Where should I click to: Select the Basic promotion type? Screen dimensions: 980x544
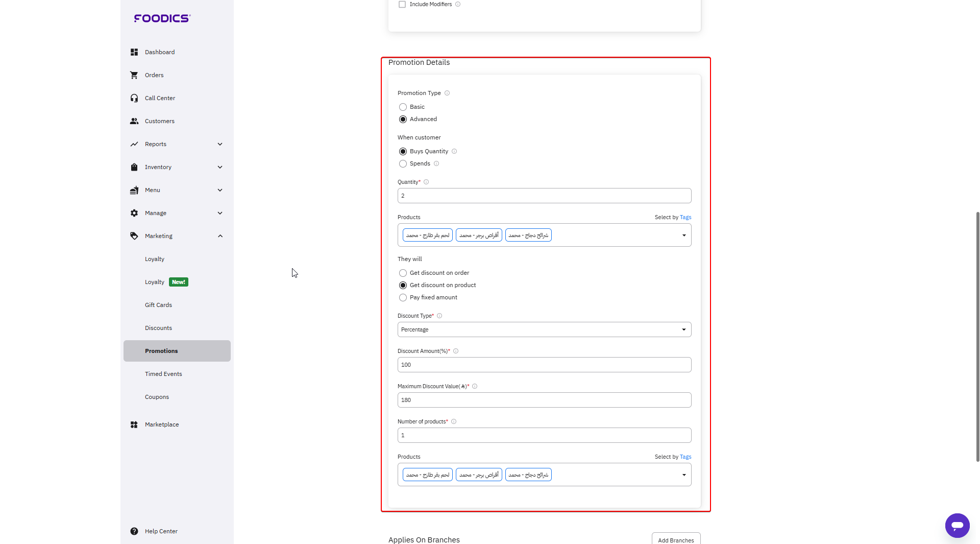(x=403, y=107)
